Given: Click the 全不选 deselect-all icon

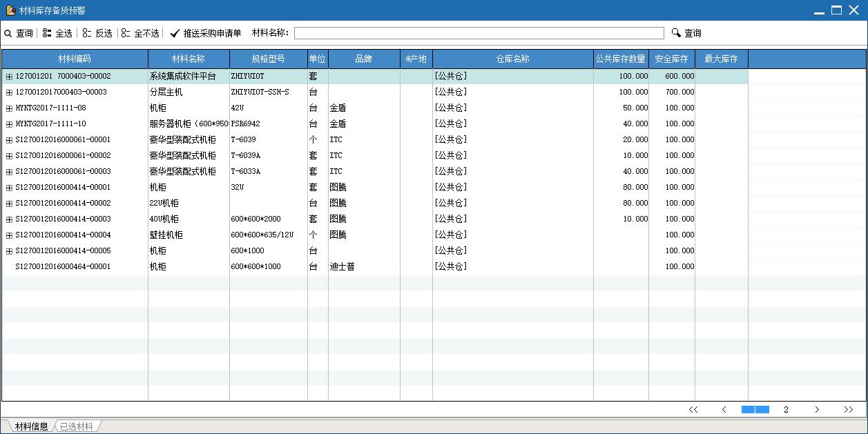Looking at the screenshot, I should point(126,33).
